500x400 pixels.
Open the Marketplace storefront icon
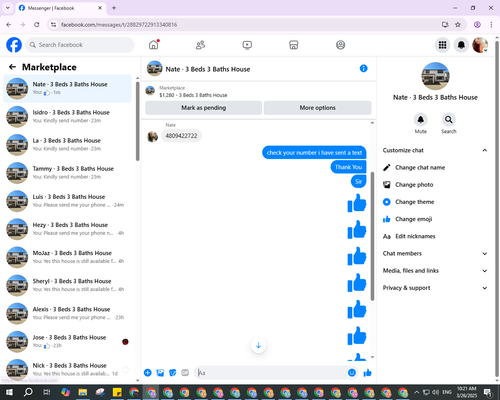coord(294,45)
